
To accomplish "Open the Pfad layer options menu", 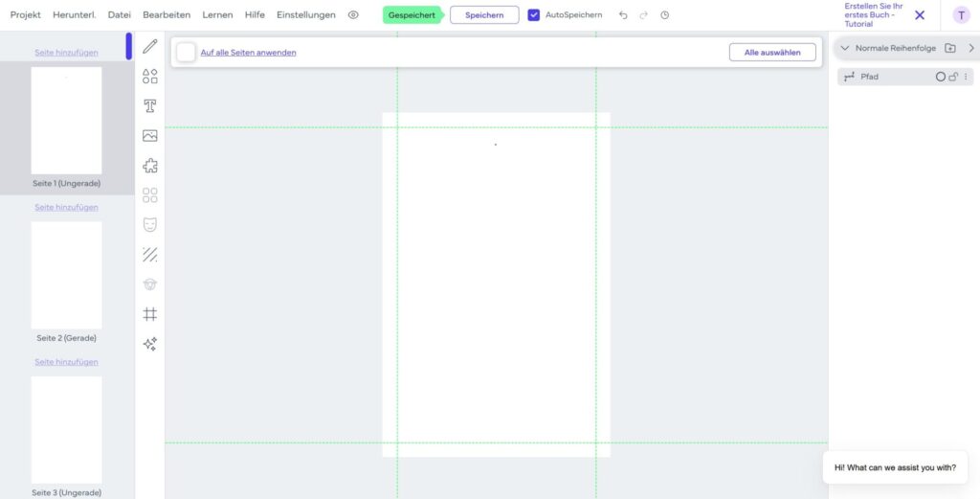I will [x=966, y=77].
